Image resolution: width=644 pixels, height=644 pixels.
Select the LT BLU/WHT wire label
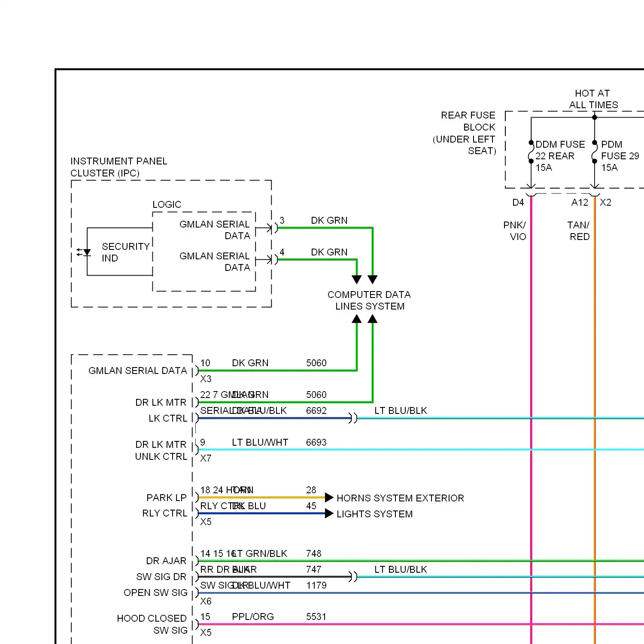(x=260, y=442)
